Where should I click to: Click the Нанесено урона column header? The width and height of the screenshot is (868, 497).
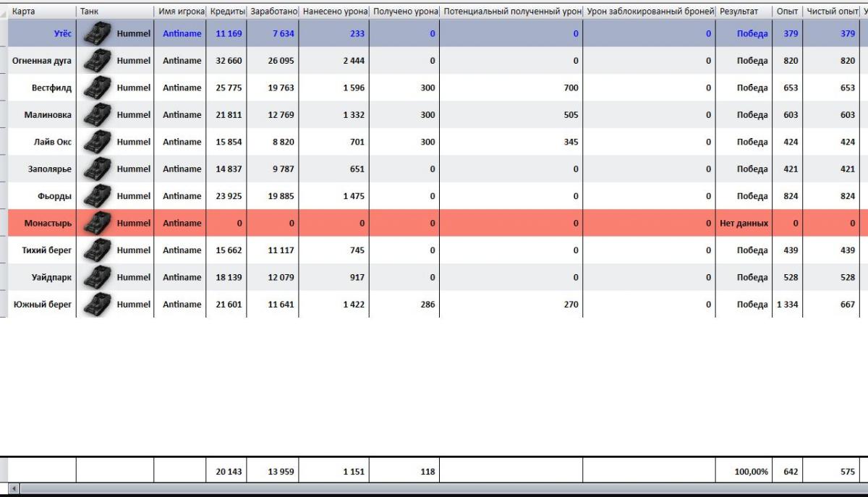335,12
